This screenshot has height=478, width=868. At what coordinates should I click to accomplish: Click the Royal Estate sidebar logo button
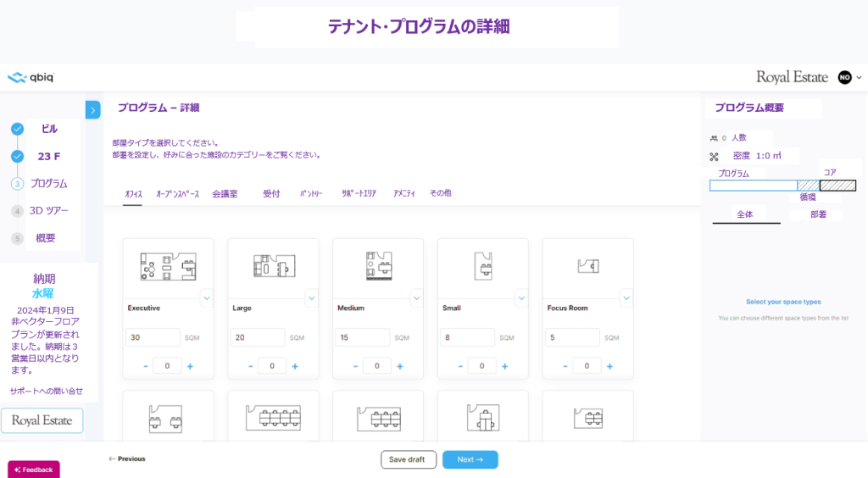42,420
